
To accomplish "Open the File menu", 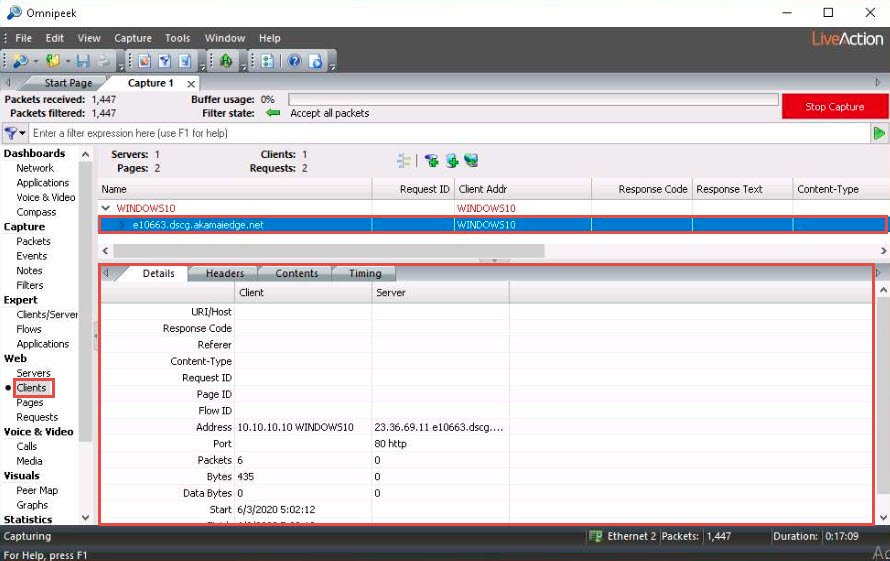I will coord(23,38).
